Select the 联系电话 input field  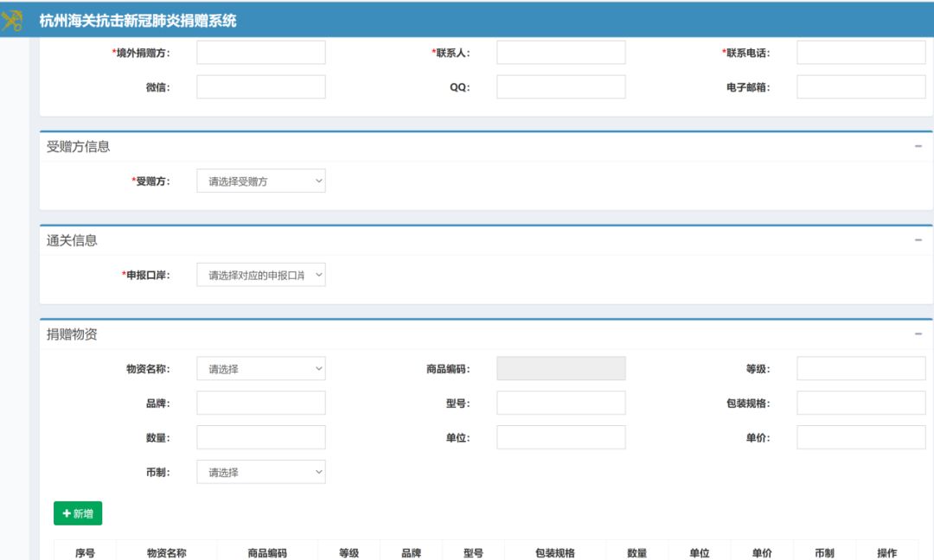click(860, 53)
